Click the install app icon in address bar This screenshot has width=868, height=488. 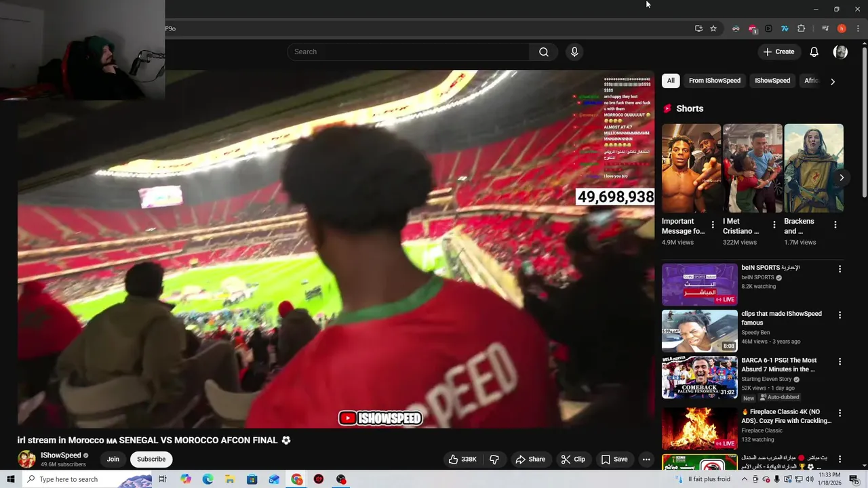698,28
